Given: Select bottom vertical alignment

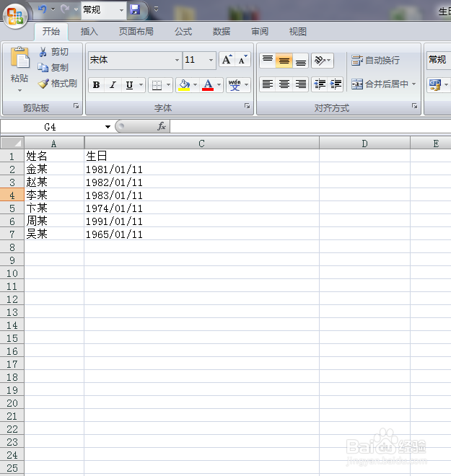Looking at the screenshot, I should click(x=301, y=60).
